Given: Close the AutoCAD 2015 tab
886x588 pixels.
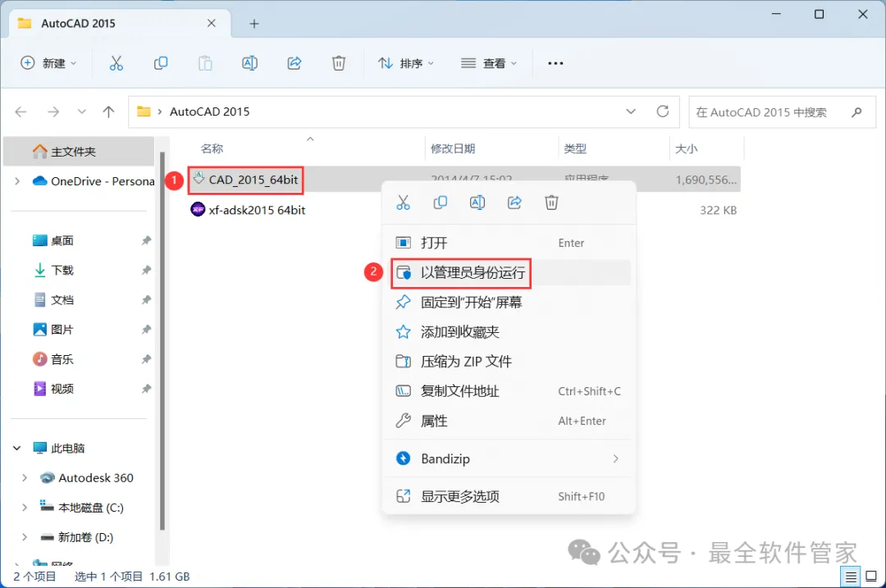Looking at the screenshot, I should 212,23.
